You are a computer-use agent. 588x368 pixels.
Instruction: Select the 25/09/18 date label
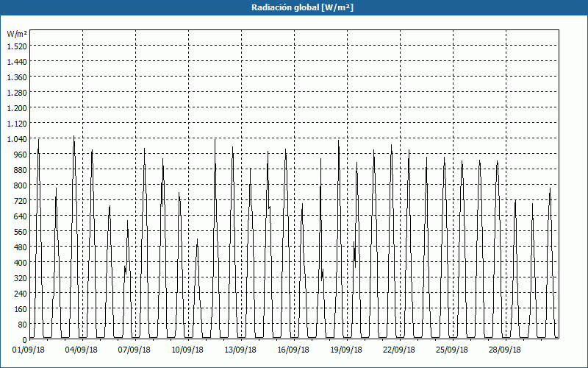pyautogui.click(x=452, y=350)
